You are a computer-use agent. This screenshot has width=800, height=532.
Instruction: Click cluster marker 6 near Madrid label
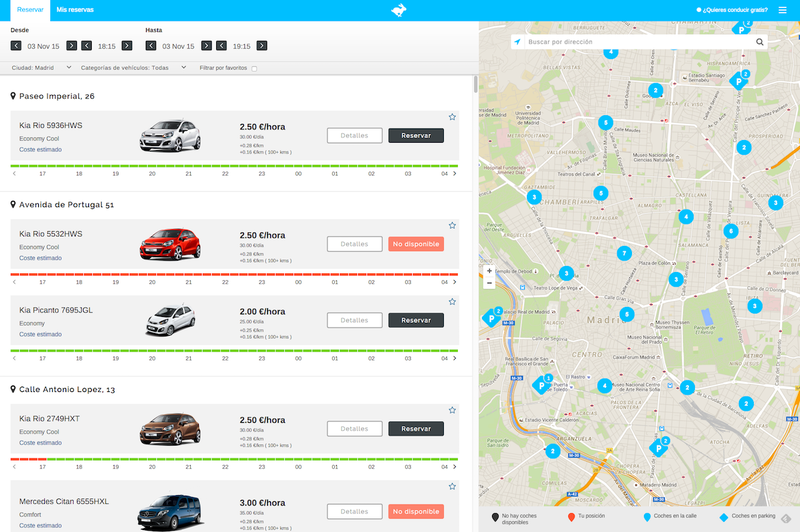627,314
